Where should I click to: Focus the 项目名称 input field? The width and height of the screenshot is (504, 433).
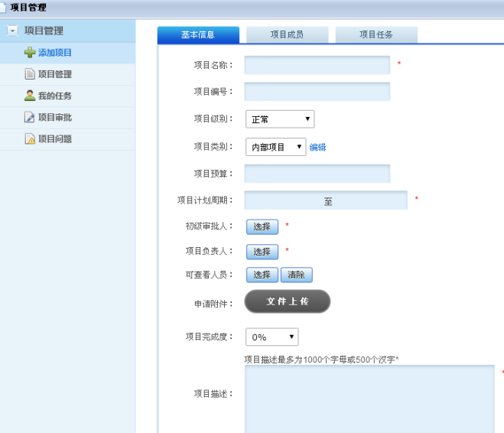point(317,65)
